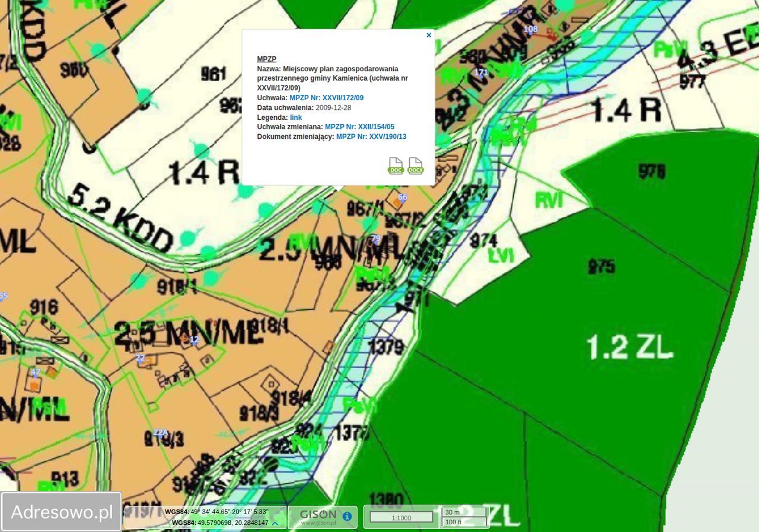Open amending document MPZP Nr: XXV/190/13
This screenshot has width=759, height=532.
pos(371,136)
